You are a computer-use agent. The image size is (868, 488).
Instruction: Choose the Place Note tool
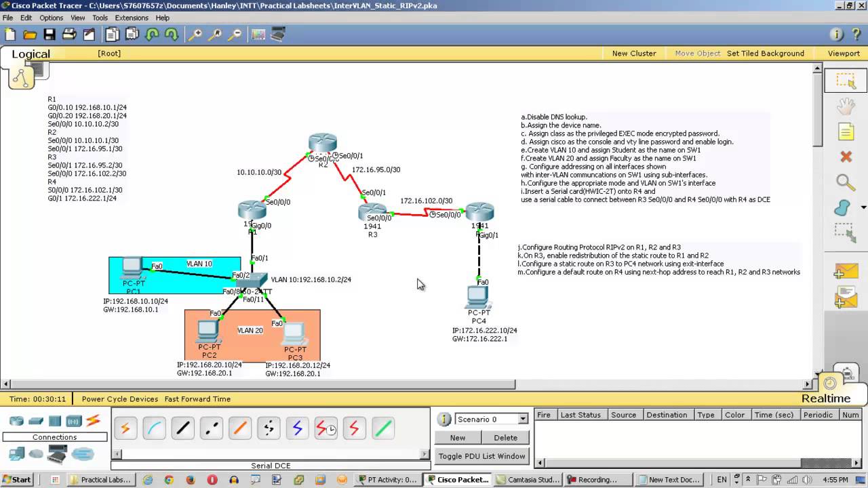coord(846,131)
